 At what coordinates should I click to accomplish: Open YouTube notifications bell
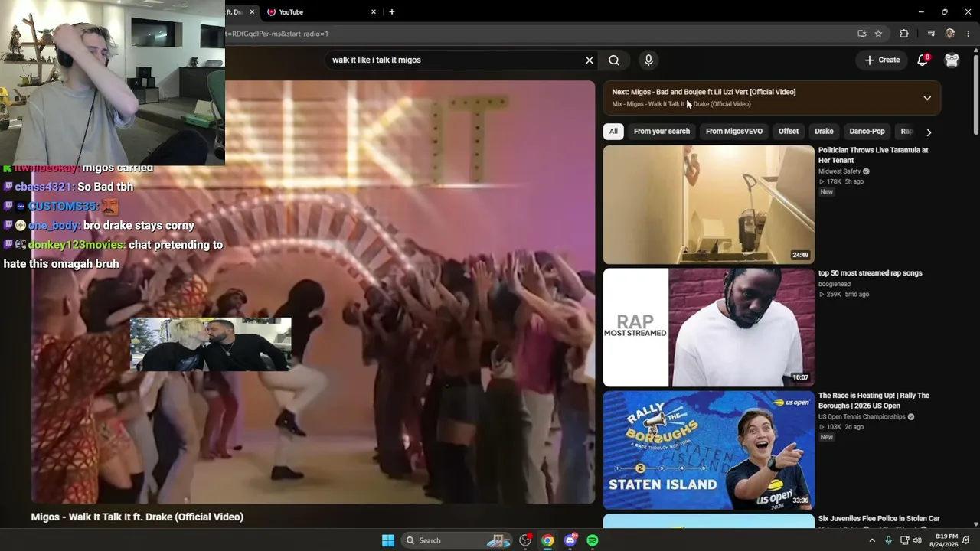tap(923, 60)
